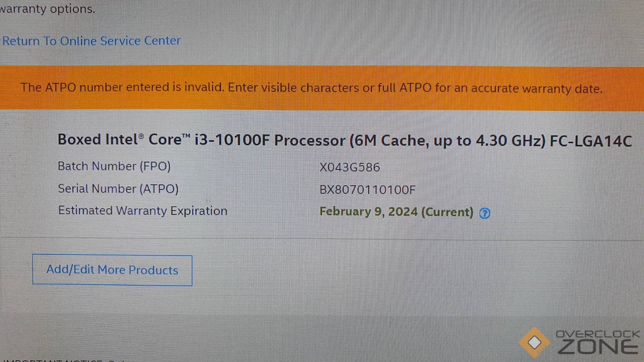644x362 pixels.
Task: Click the Serial Number (ATPO) label
Action: [118, 189]
